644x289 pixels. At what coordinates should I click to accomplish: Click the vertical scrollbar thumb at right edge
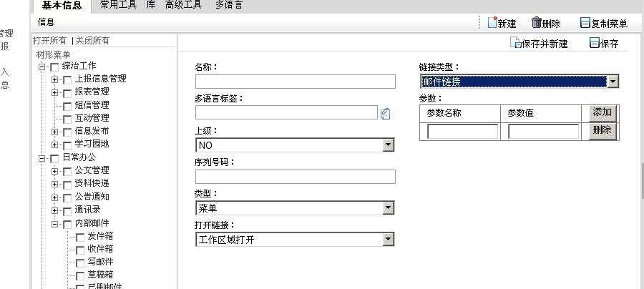point(642,181)
